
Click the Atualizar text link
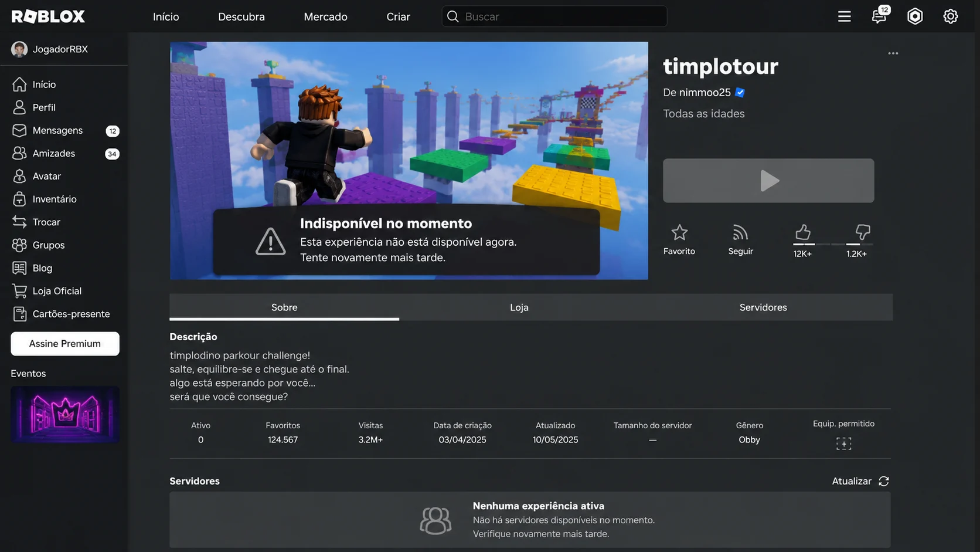[852, 481]
